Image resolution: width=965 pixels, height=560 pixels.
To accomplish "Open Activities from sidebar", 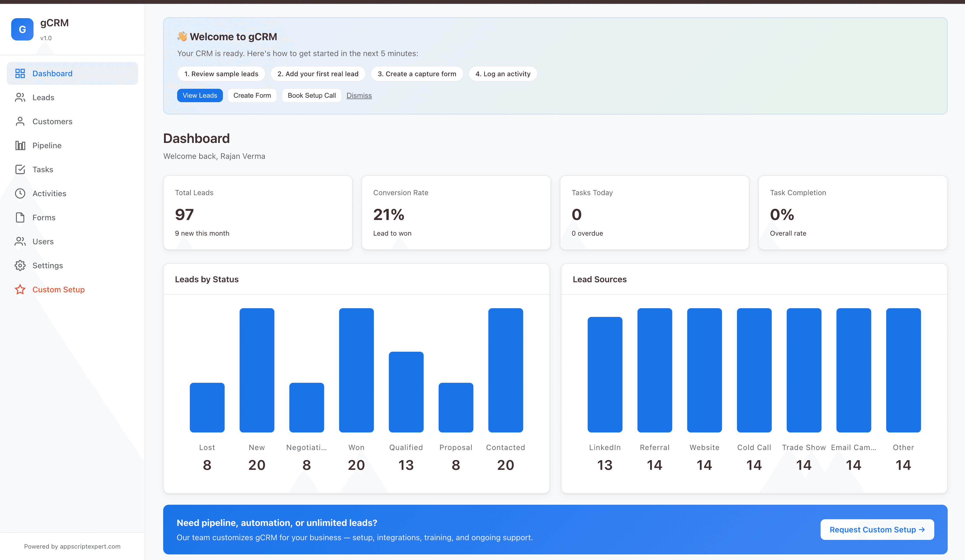I will click(x=72, y=193).
